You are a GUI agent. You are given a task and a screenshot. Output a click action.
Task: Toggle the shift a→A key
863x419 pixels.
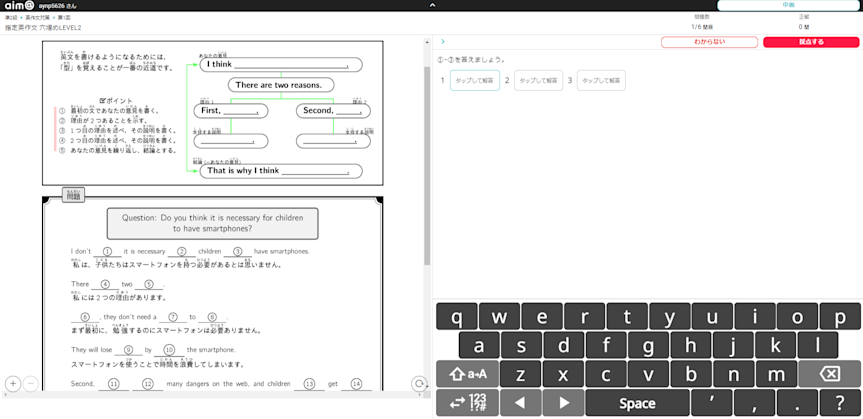(467, 374)
